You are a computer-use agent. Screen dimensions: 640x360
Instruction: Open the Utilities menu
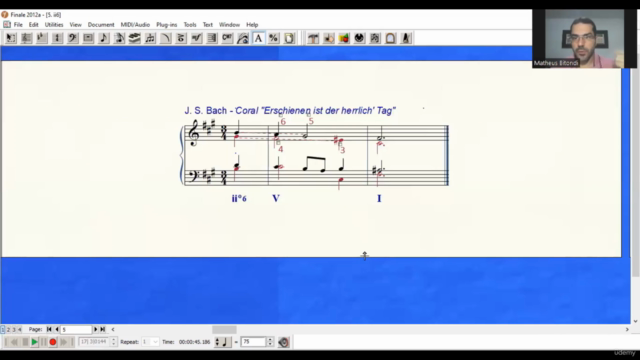tap(54, 24)
